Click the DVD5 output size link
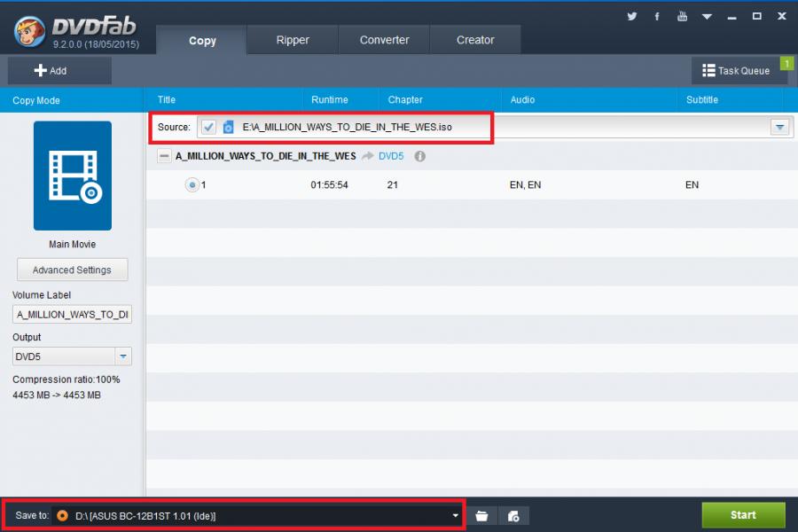Viewport: 798px width, 532px height. click(x=391, y=156)
